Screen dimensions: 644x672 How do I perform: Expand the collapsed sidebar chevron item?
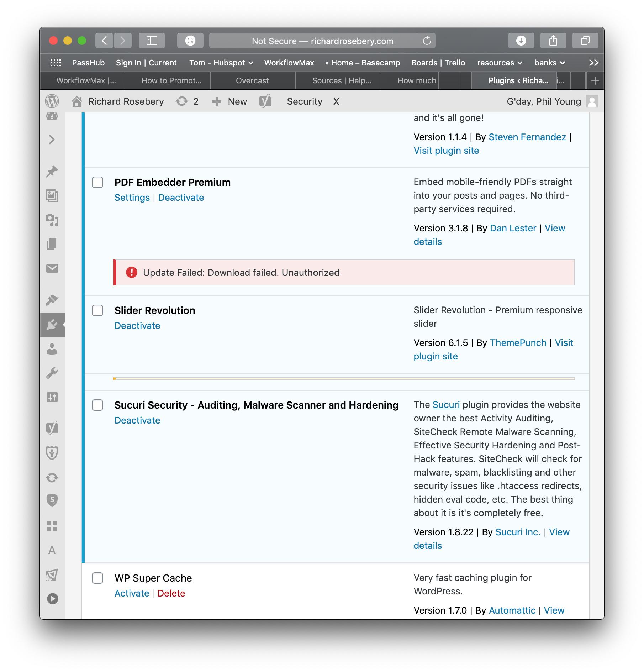pos(52,140)
